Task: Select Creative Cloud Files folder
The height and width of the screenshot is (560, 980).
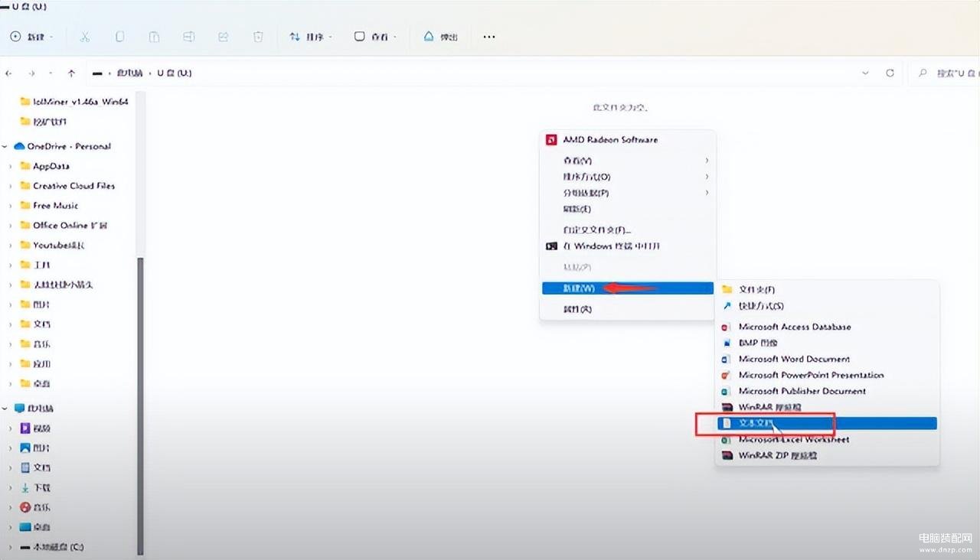Action: [x=67, y=186]
